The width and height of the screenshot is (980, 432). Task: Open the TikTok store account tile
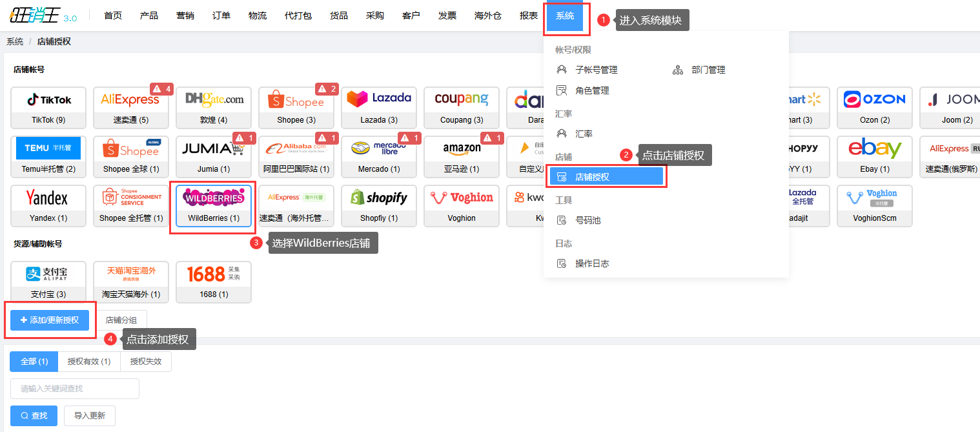point(48,107)
